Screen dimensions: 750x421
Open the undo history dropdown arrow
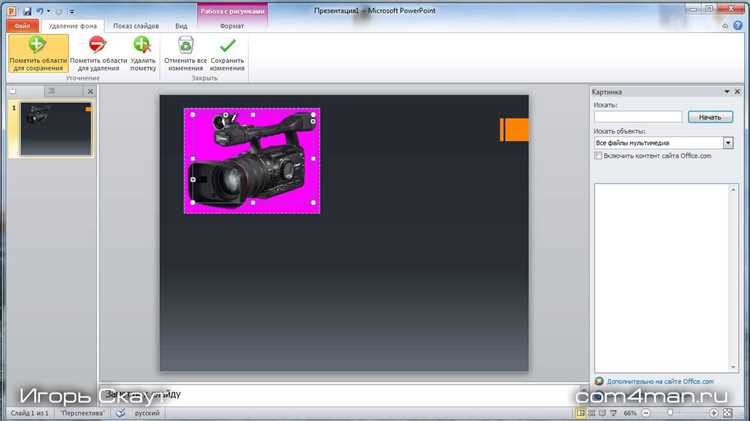pos(48,11)
